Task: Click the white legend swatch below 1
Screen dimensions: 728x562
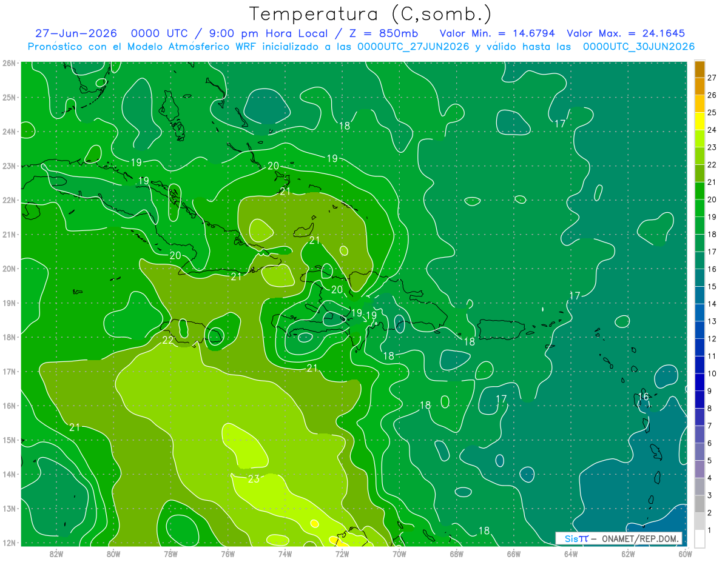Action: pyautogui.click(x=700, y=538)
